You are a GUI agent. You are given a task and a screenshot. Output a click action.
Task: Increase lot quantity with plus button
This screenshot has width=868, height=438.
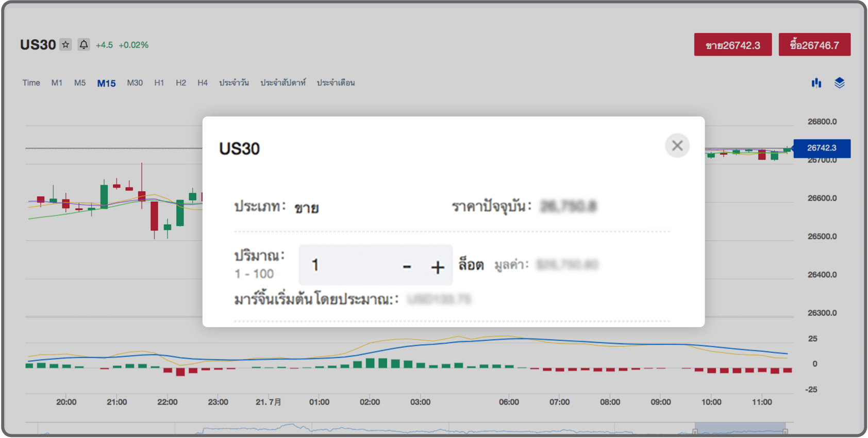point(437,266)
